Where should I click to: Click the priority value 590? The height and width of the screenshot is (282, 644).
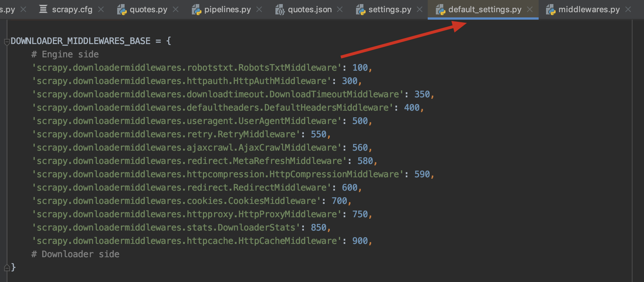[422, 174]
